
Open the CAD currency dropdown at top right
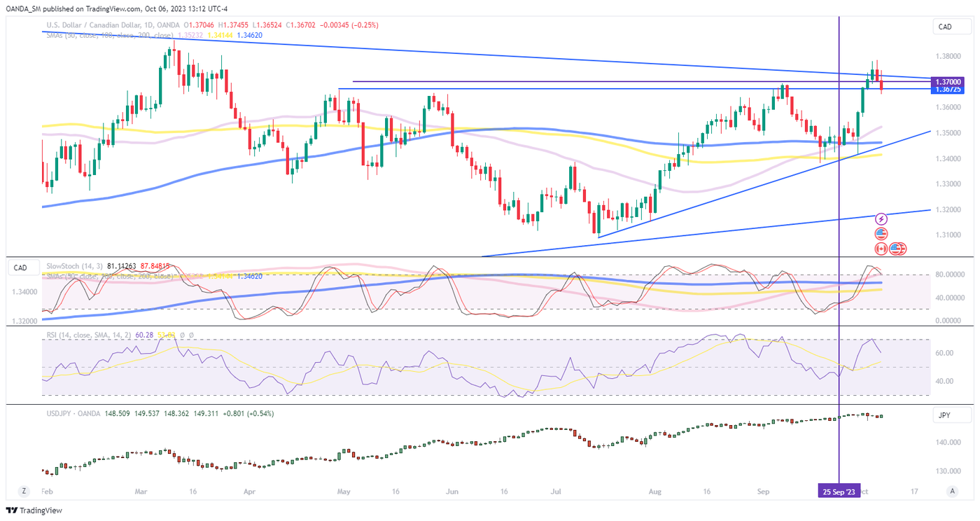click(x=951, y=27)
